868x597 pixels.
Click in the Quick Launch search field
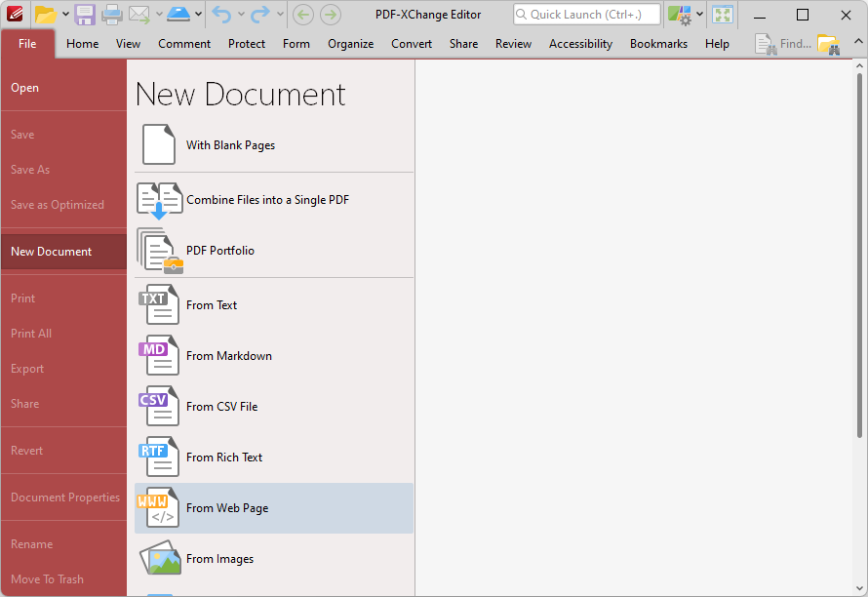click(x=587, y=15)
